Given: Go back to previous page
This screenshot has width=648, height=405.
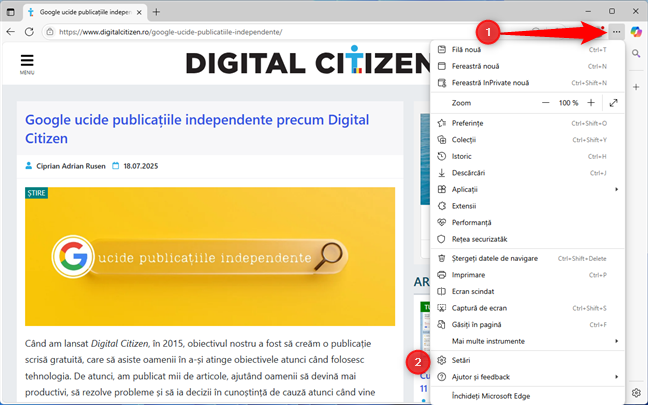Looking at the screenshot, I should click(x=11, y=32).
